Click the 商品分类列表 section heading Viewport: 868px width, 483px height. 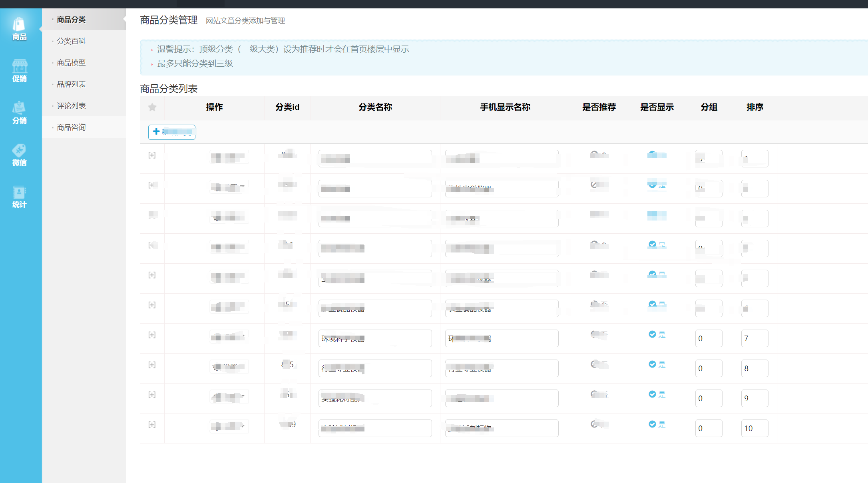[169, 89]
